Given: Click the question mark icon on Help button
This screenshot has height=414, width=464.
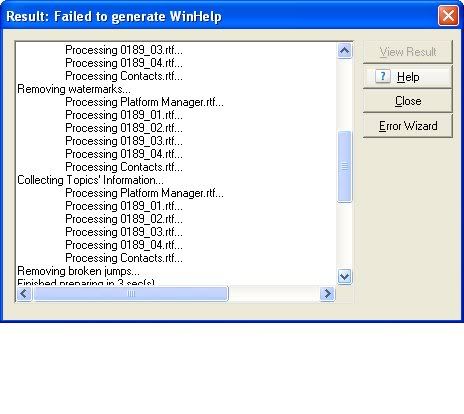Looking at the screenshot, I should click(383, 77).
